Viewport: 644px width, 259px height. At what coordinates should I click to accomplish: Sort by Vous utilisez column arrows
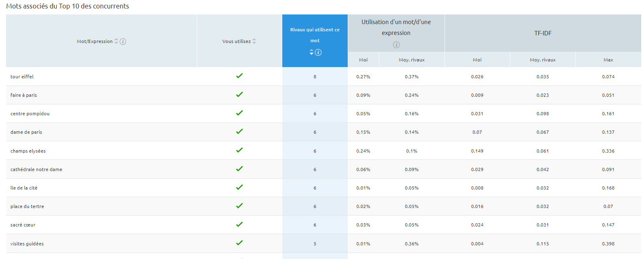click(x=254, y=41)
